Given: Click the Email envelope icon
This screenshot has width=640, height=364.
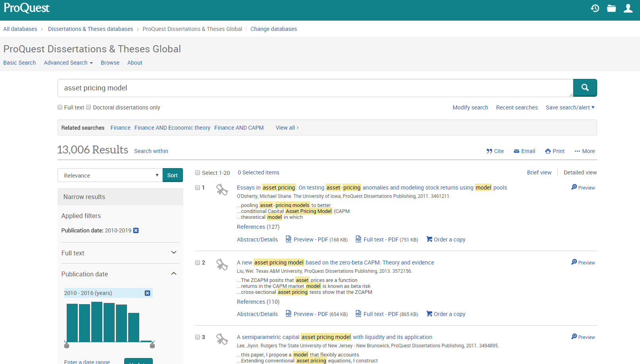Looking at the screenshot, I should pyautogui.click(x=517, y=151).
